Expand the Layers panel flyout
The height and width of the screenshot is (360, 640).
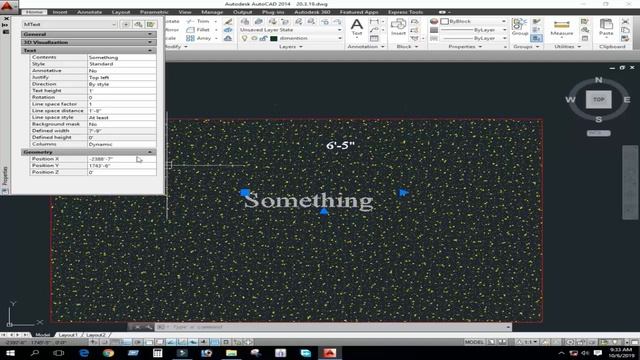(x=291, y=47)
